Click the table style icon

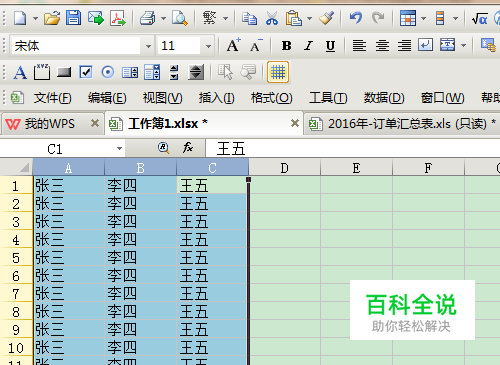pyautogui.click(x=408, y=18)
